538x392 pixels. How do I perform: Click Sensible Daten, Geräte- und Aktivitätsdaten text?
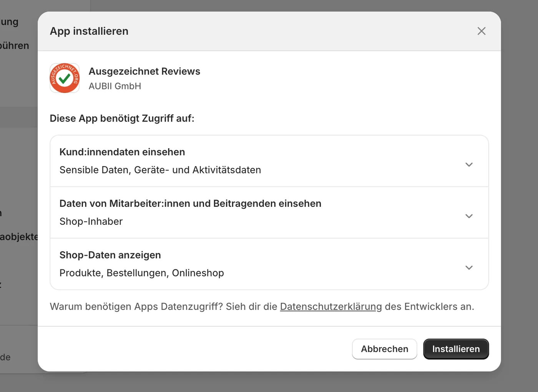[160, 170]
